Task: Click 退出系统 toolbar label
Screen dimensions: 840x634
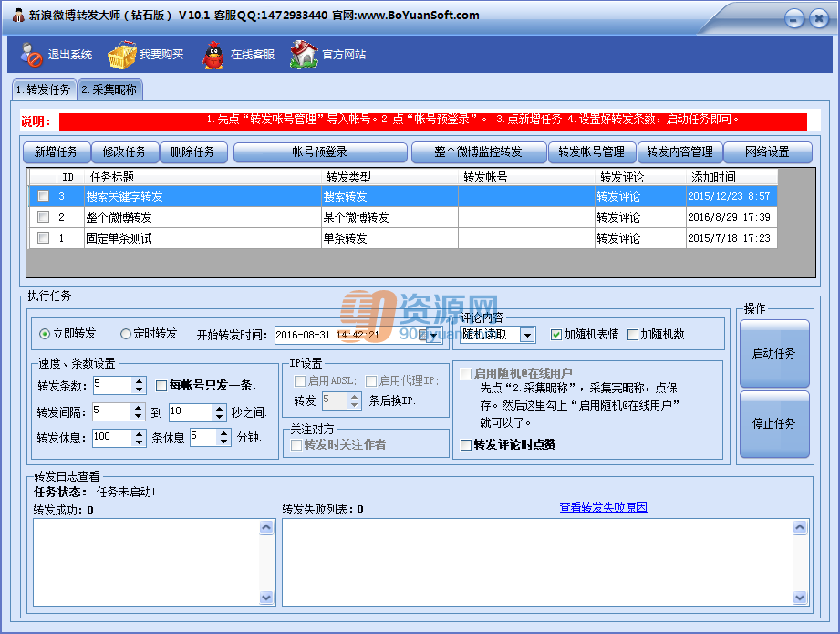Action: pyautogui.click(x=70, y=55)
